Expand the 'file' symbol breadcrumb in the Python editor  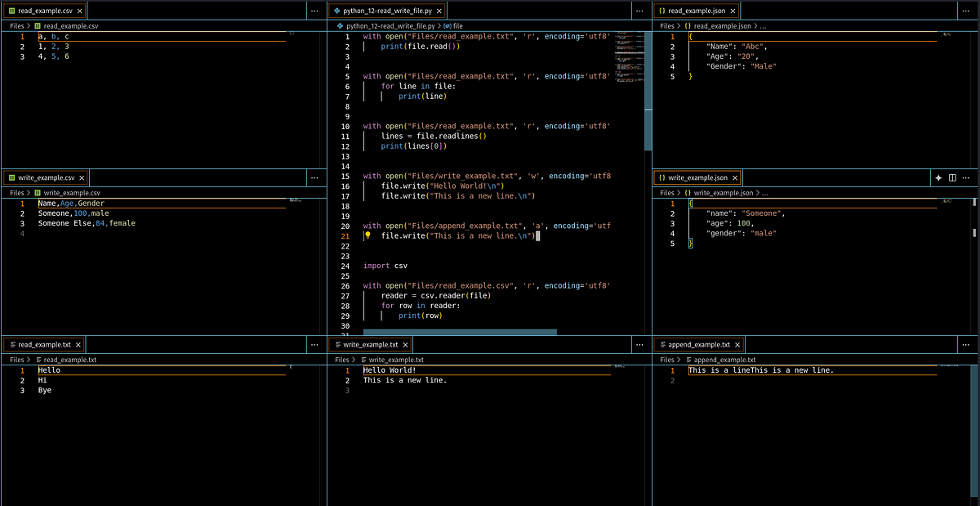pyautogui.click(x=457, y=26)
